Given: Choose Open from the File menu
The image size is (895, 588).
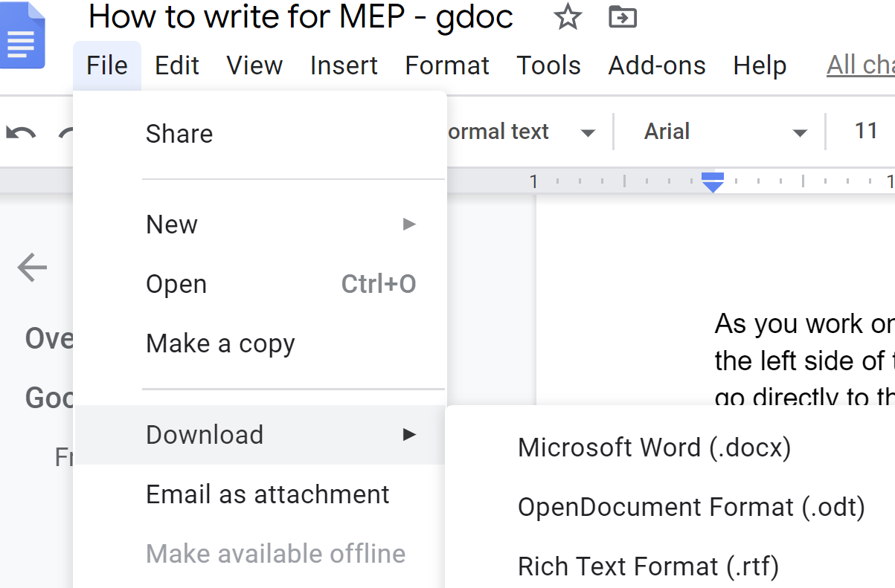Looking at the screenshot, I should 260,284.
